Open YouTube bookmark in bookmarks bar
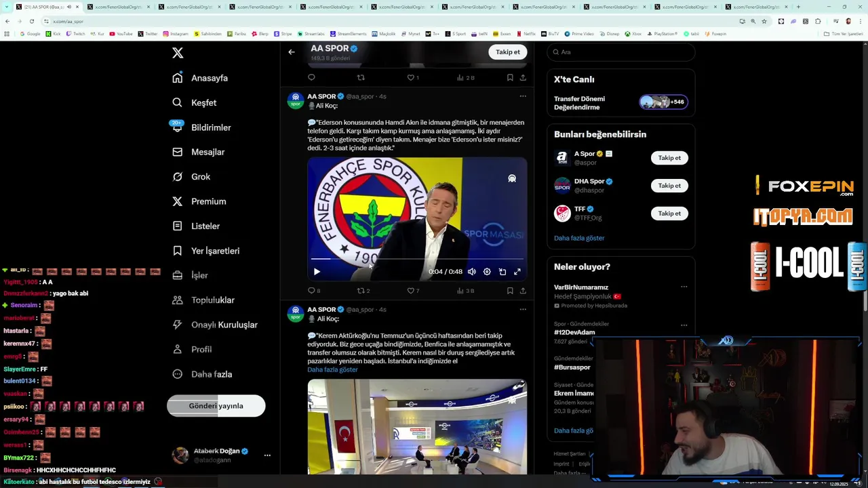Image resolution: width=868 pixels, height=488 pixels. pos(121,34)
